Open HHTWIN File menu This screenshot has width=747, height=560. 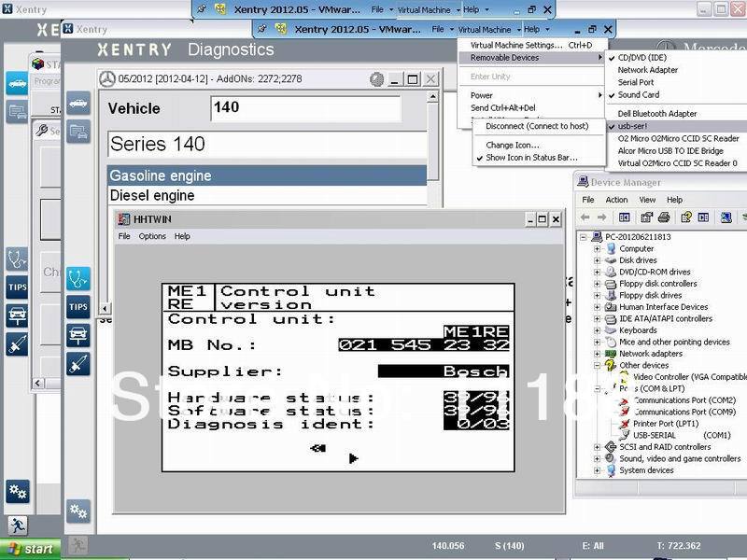pyautogui.click(x=124, y=236)
